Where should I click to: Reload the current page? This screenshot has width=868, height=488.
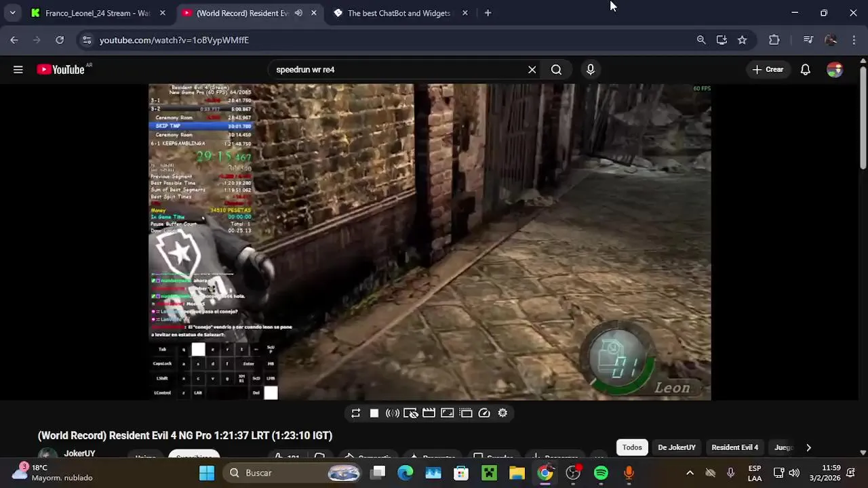(x=60, y=40)
